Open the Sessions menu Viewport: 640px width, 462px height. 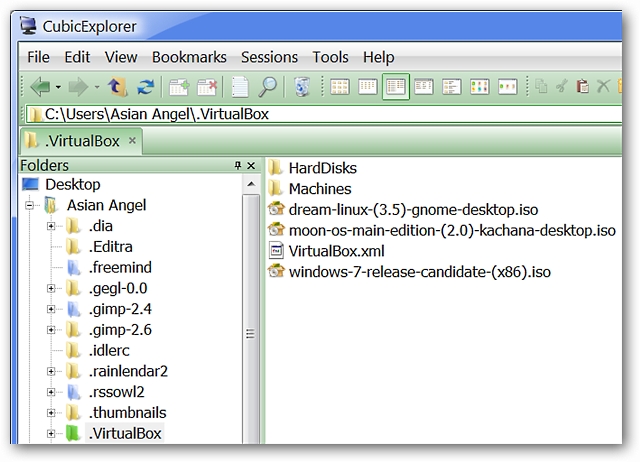click(x=269, y=57)
